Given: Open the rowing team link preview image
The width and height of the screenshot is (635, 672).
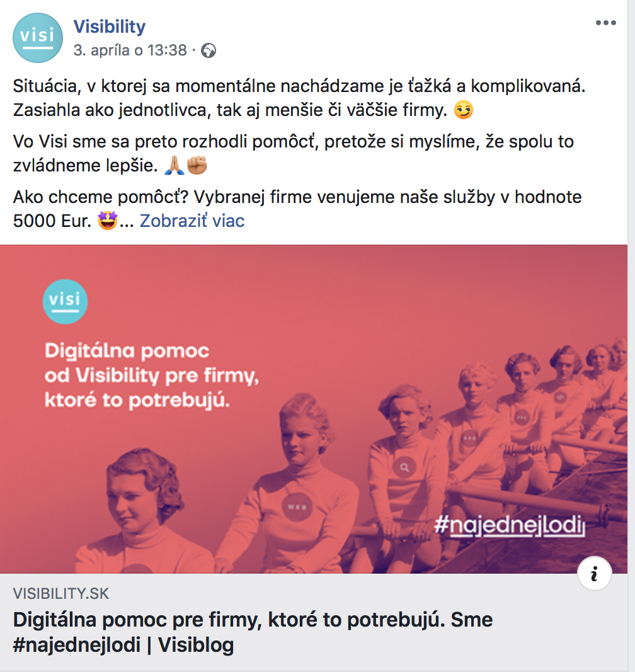Looking at the screenshot, I should (x=314, y=409).
